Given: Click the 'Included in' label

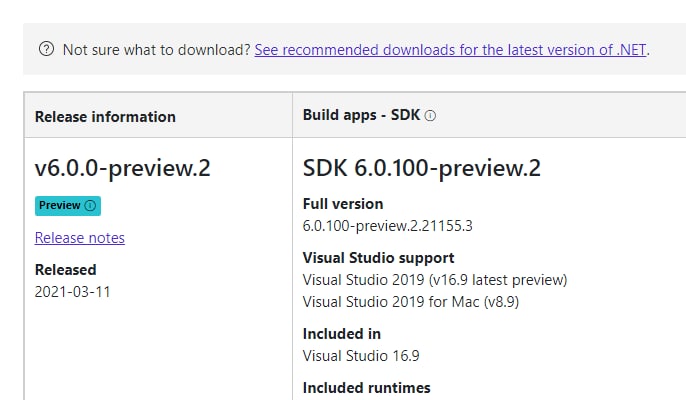Looking at the screenshot, I should (x=342, y=334).
